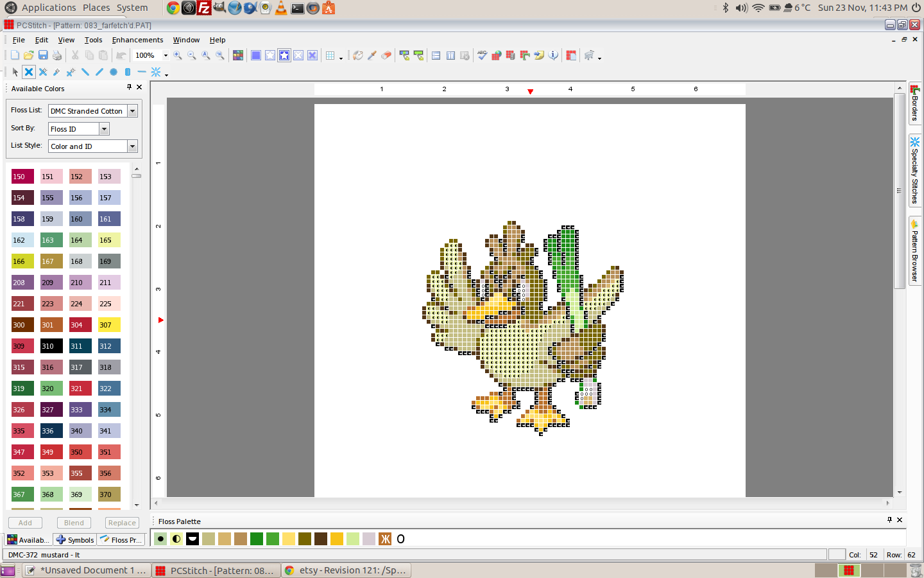Image resolution: width=924 pixels, height=578 pixels.
Task: Toggle solid blocks view mode
Action: [256, 56]
